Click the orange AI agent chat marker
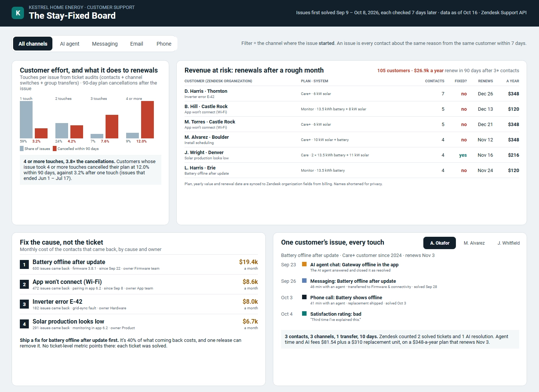 pyautogui.click(x=304, y=264)
